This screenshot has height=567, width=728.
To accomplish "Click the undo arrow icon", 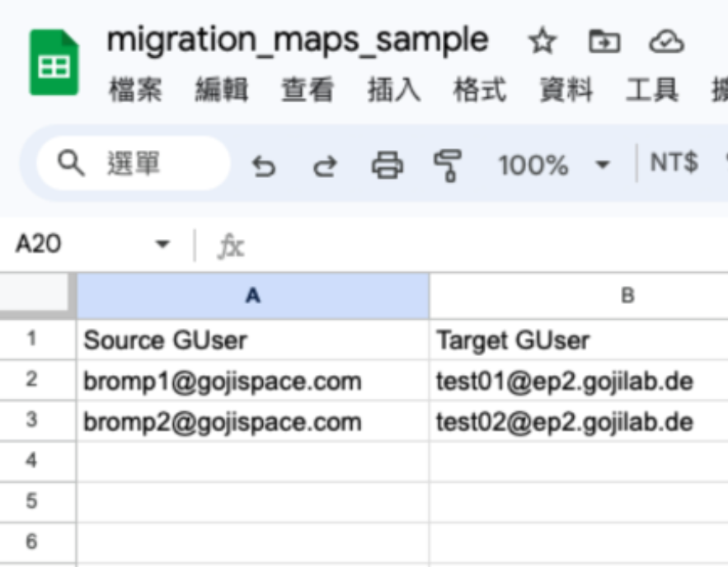I will 264,166.
